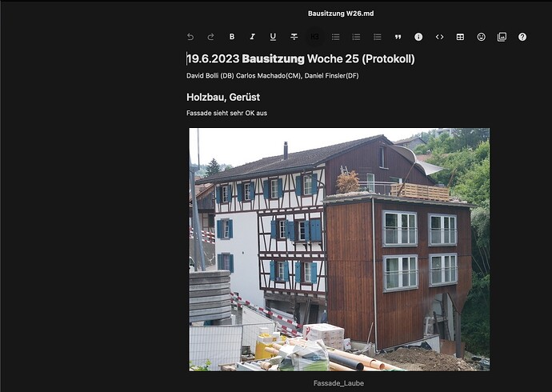Toggle italic formatting
Image resolution: width=552 pixels, height=392 pixels.
point(253,37)
